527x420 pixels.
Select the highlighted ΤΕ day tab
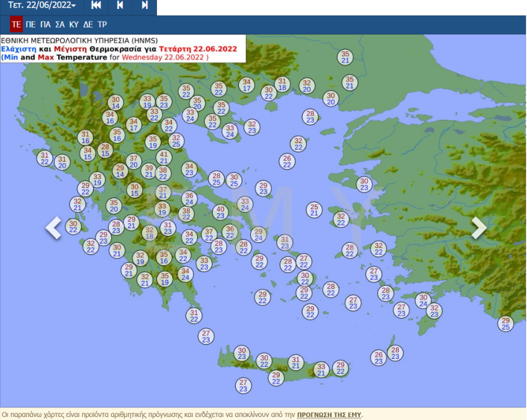pos(16,25)
